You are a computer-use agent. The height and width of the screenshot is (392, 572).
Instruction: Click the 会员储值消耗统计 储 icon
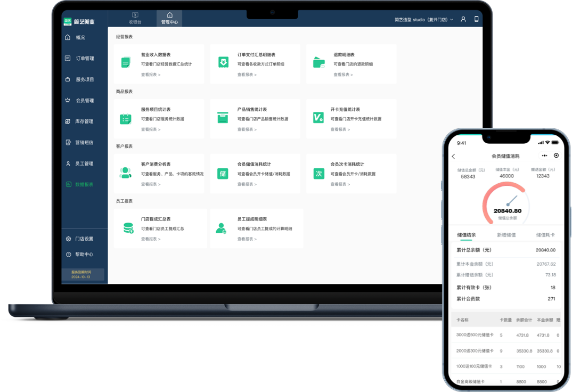click(x=223, y=174)
